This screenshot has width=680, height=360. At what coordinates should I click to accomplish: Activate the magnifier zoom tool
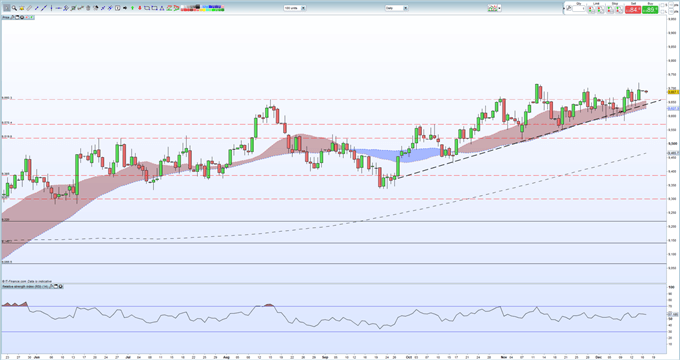(14, 8)
